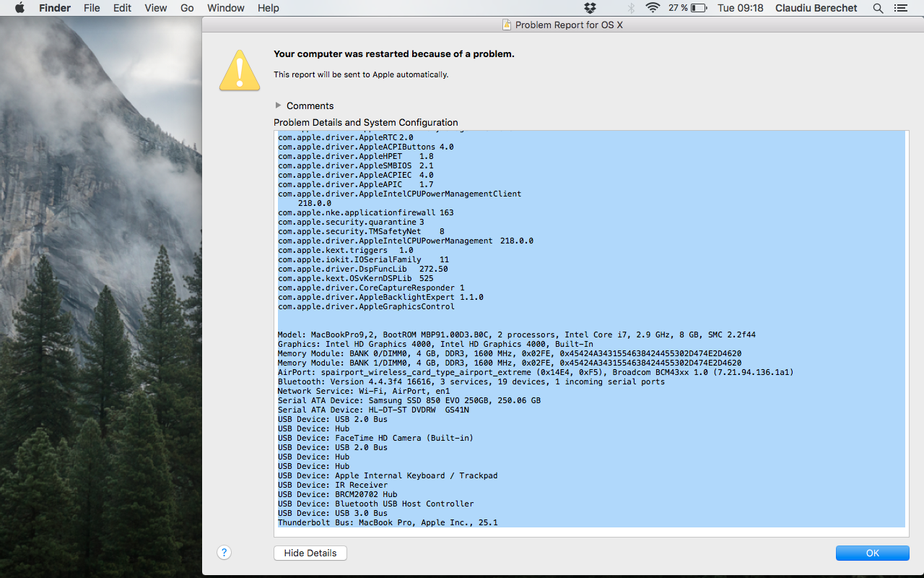924x578 pixels.
Task: Click the Thunderbolt Bus line
Action: point(388,522)
